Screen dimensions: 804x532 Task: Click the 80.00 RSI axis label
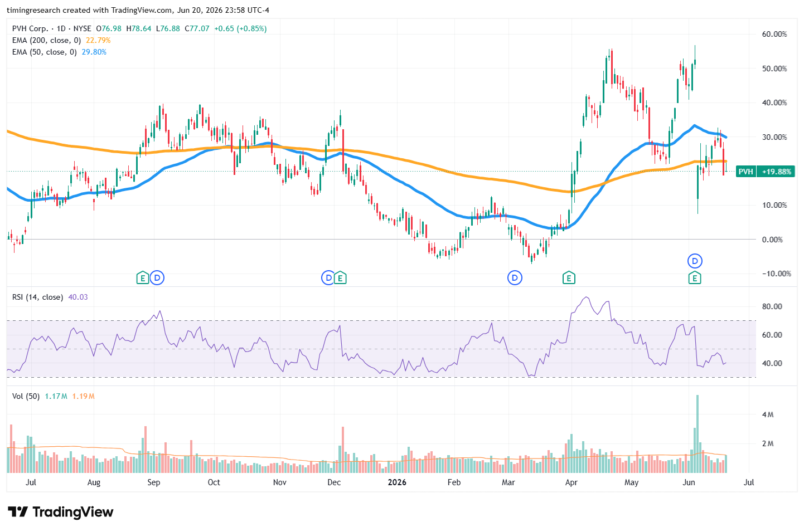click(772, 306)
